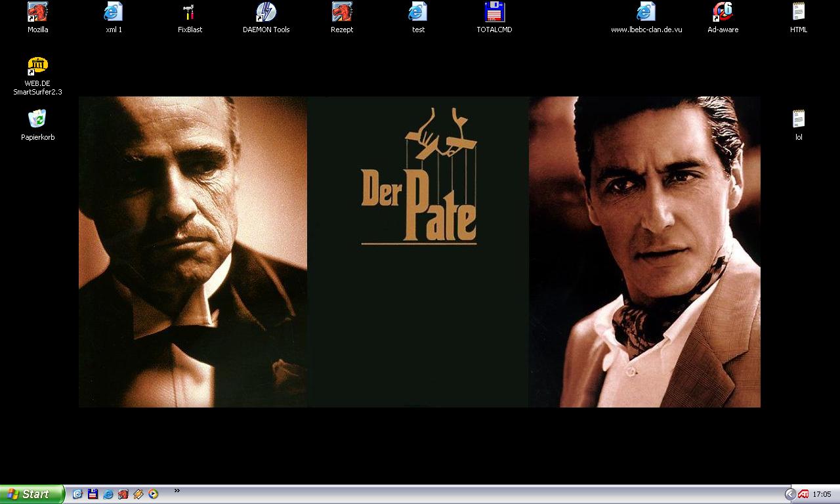This screenshot has width=840, height=504.
Task: Open the Papierkorb recycle bin
Action: point(38,119)
